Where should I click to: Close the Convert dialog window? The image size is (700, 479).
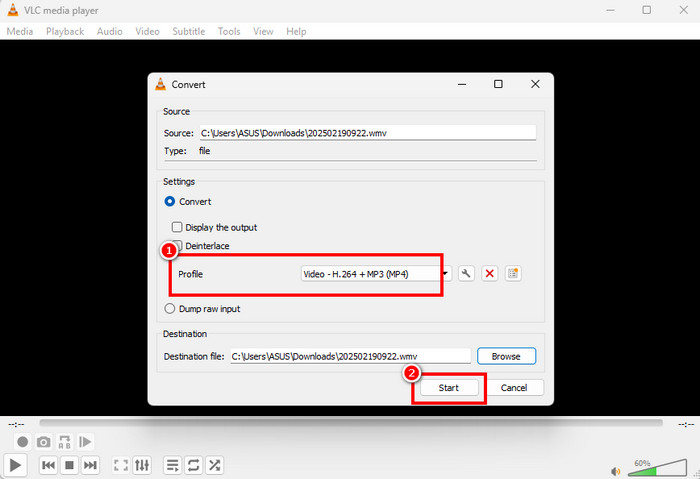click(535, 84)
